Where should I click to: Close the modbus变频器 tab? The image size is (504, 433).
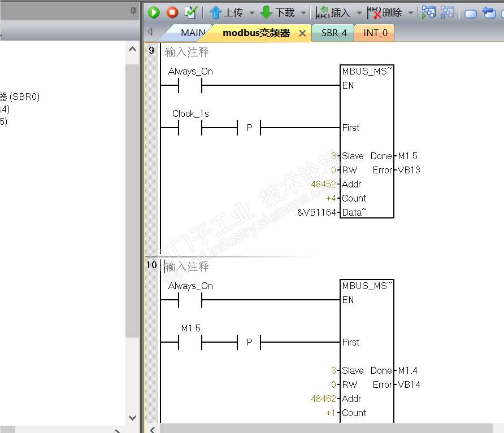click(302, 33)
